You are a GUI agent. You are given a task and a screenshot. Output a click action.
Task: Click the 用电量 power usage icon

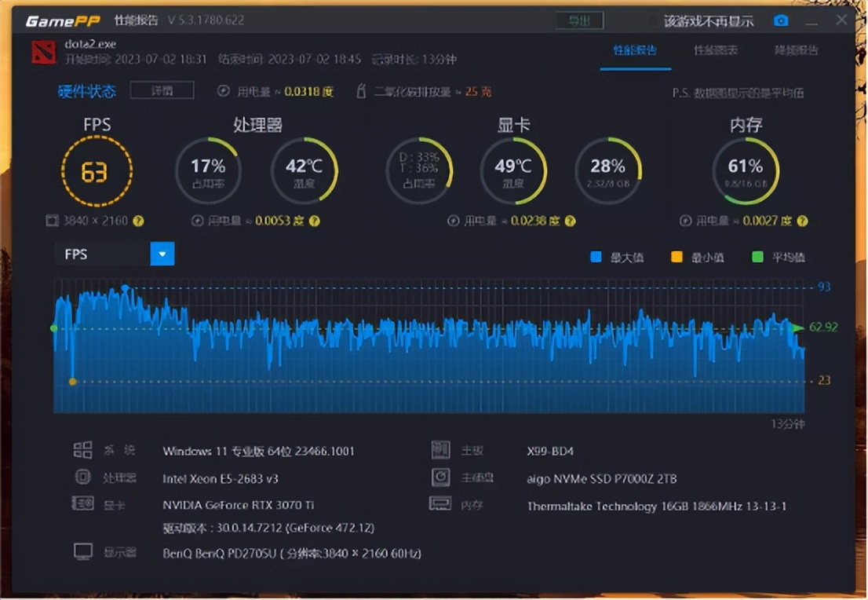[x=224, y=91]
